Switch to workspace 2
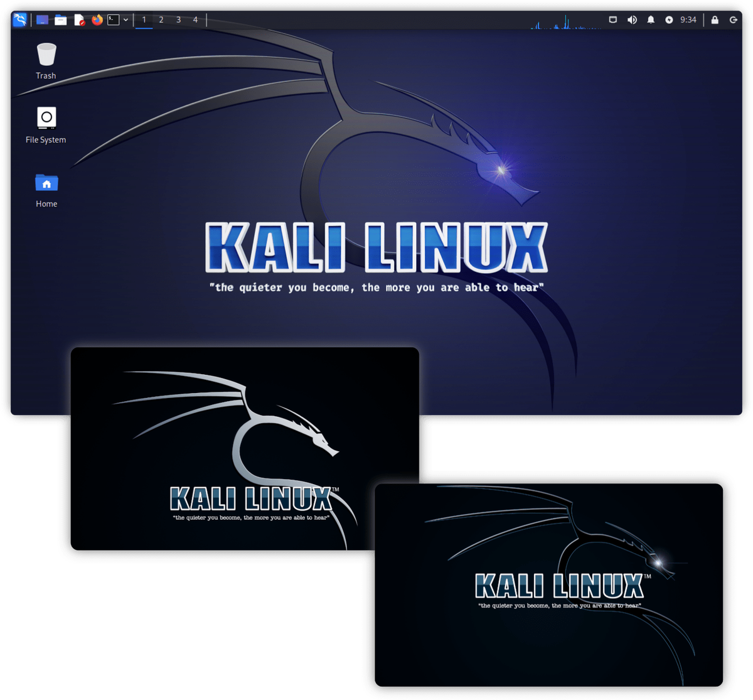This screenshot has height=700, width=753. [161, 19]
